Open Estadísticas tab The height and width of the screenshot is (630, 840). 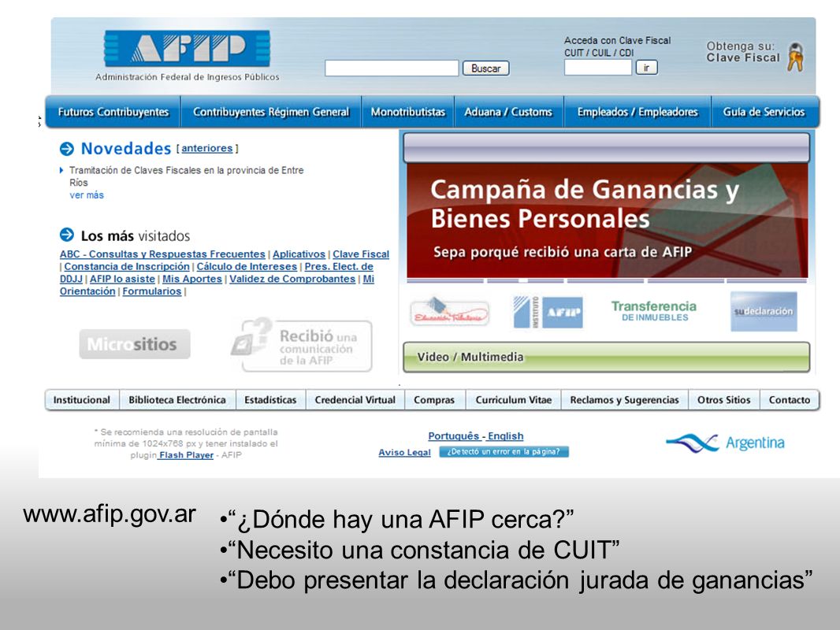coord(270,400)
